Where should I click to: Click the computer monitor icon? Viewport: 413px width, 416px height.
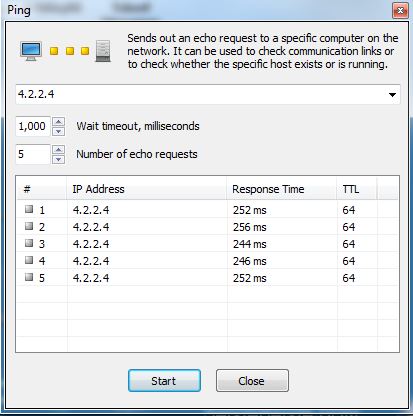31,51
